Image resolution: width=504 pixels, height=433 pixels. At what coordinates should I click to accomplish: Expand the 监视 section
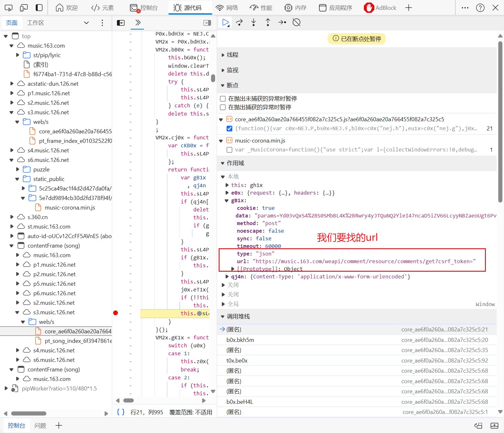click(x=232, y=70)
